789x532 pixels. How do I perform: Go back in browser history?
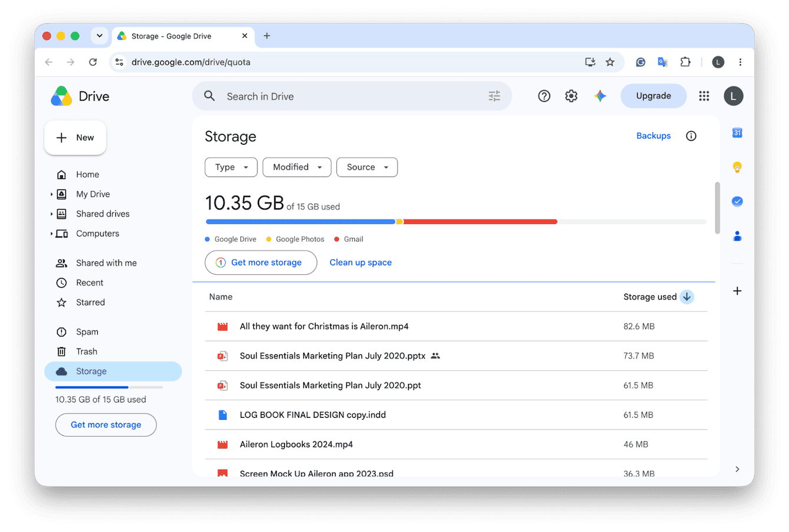(x=49, y=62)
